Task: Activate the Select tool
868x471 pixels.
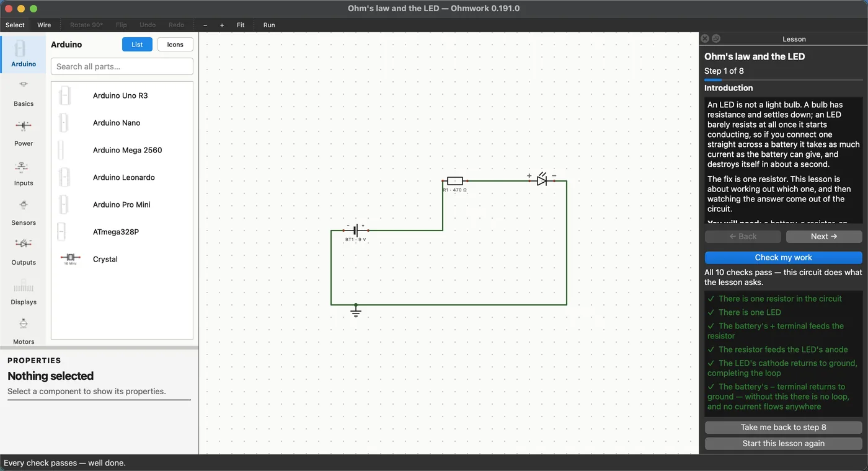Action: (x=15, y=25)
